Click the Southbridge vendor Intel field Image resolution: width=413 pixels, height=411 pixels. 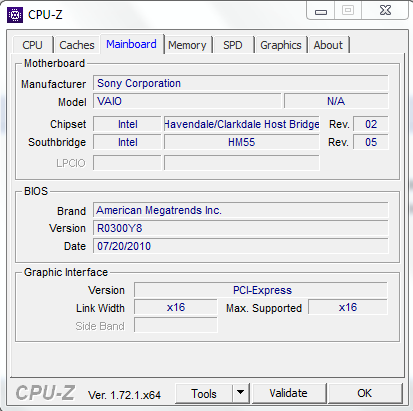click(x=127, y=142)
